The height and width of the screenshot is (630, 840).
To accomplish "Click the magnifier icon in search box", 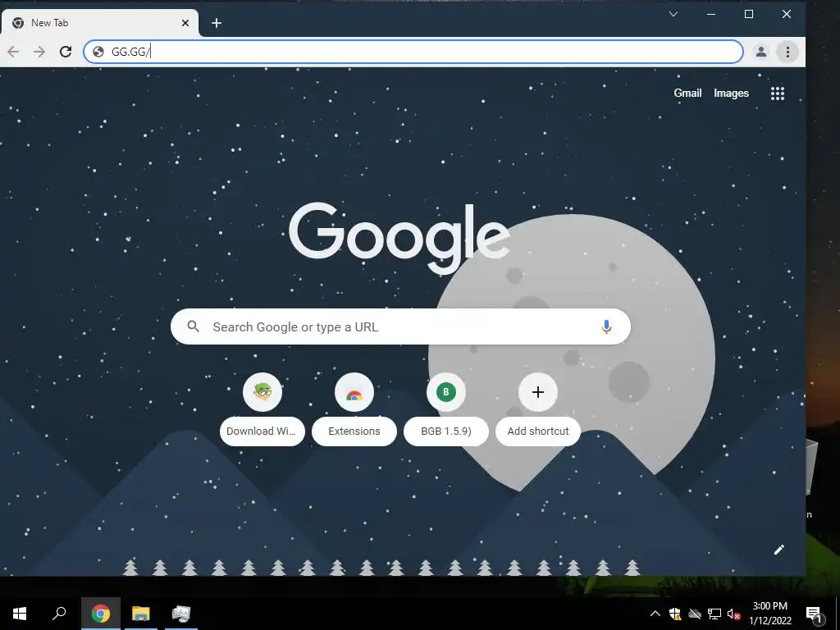I will [194, 326].
